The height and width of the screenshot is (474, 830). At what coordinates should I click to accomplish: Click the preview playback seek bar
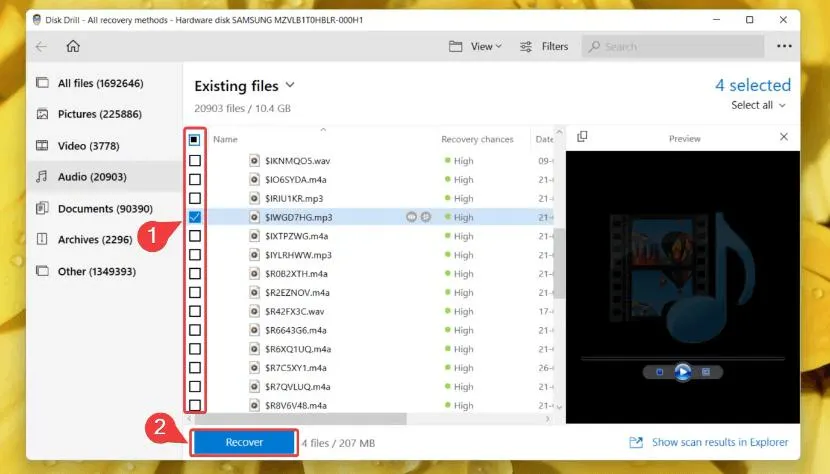pyautogui.click(x=682, y=359)
